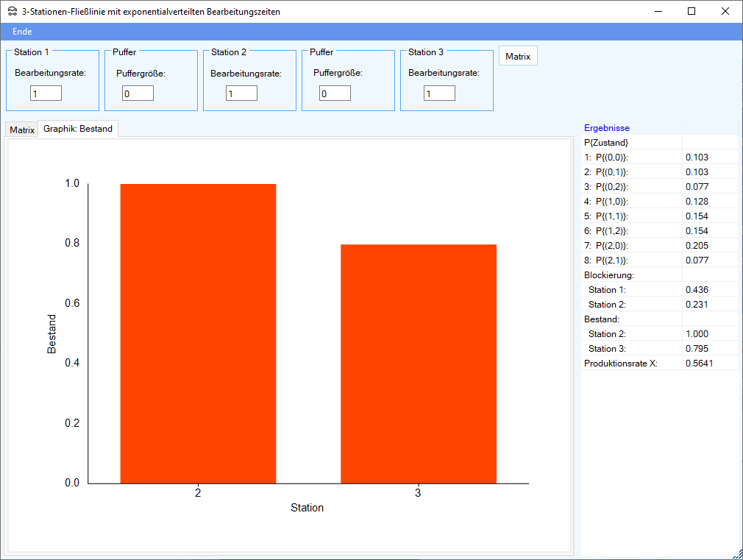The height and width of the screenshot is (560, 743).
Task: Click the second Puffergröße input field
Action: (335, 93)
